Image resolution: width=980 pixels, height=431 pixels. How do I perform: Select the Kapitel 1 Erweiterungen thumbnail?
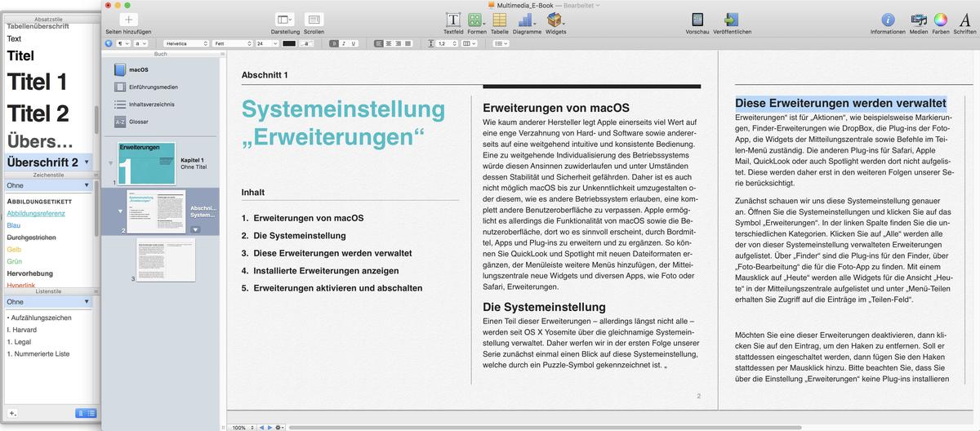[x=146, y=162]
